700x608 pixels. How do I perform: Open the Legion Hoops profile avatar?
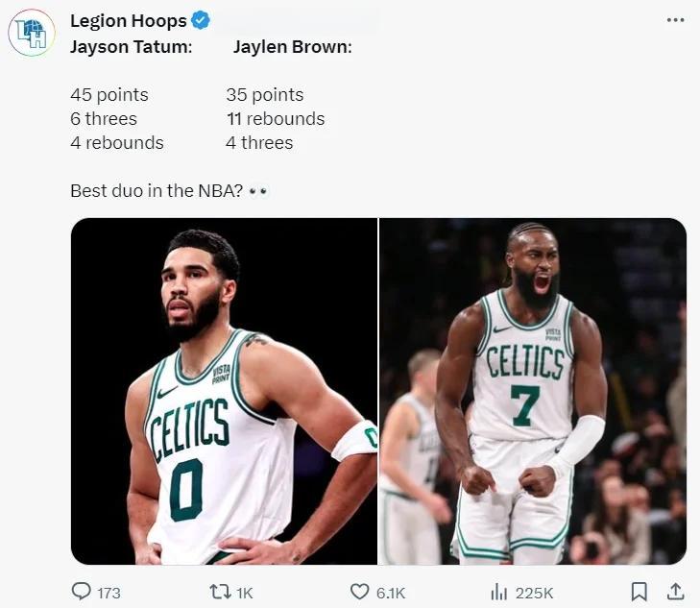(x=32, y=32)
